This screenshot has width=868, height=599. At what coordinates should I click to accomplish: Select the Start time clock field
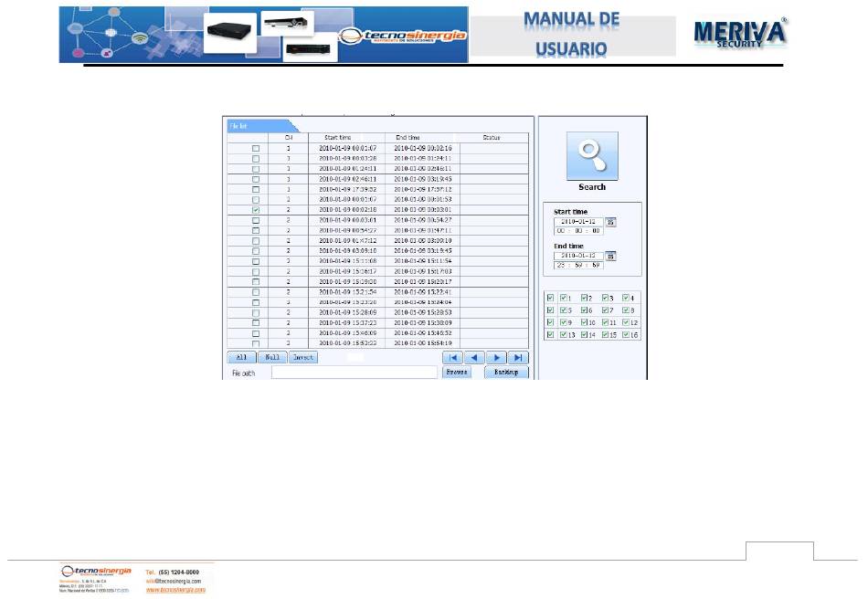pyautogui.click(x=577, y=231)
